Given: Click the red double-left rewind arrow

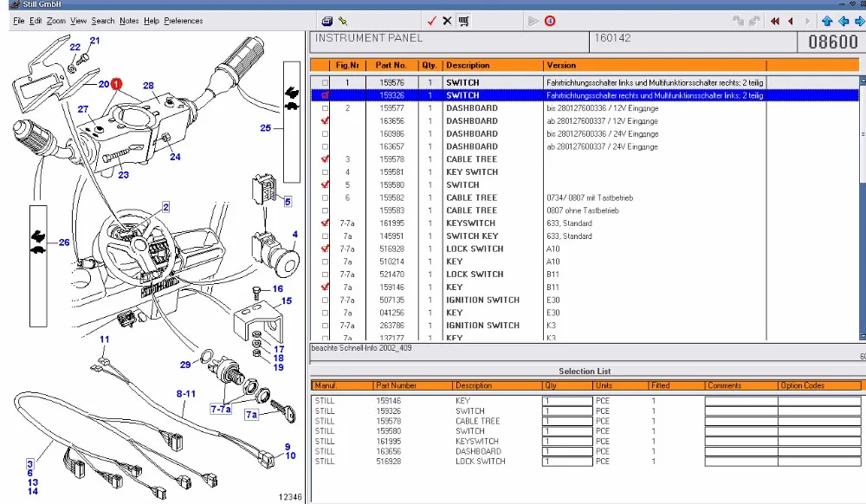Looking at the screenshot, I should pos(775,21).
